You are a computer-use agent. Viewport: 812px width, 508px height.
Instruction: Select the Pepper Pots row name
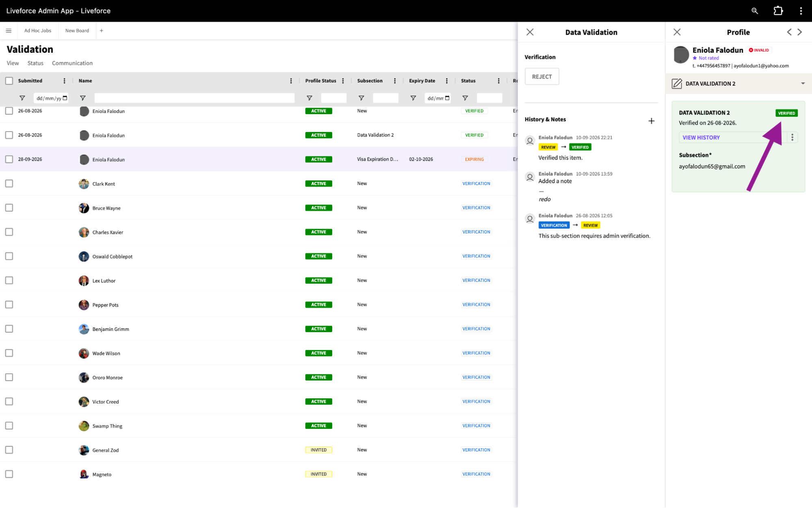pos(105,305)
